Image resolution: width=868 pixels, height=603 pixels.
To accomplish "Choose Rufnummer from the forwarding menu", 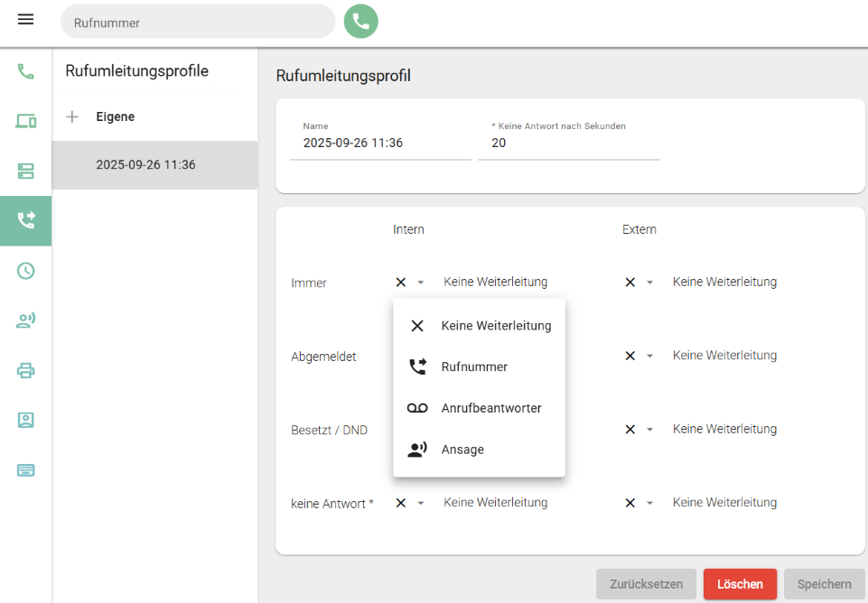I will point(474,366).
